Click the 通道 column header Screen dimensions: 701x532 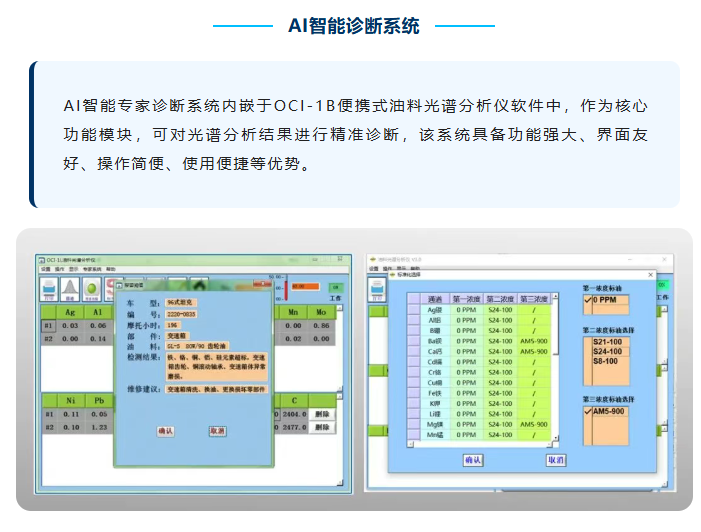[x=435, y=299]
